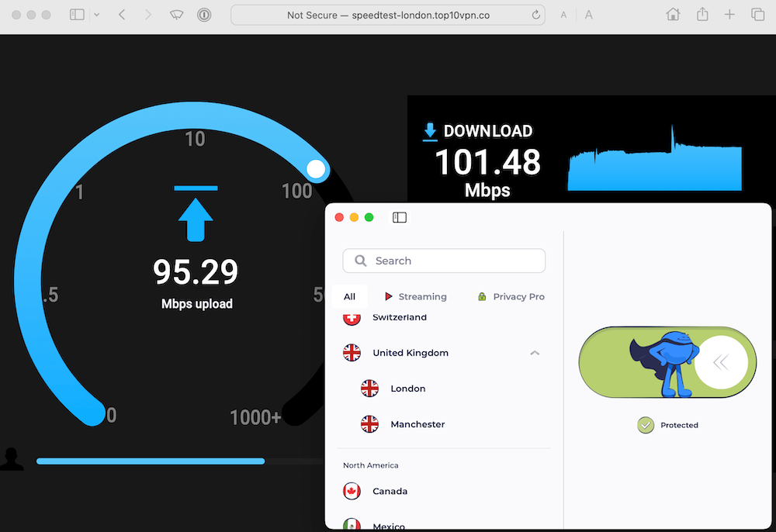Click the United Kingdom flag icon
776x532 pixels.
pyautogui.click(x=352, y=353)
